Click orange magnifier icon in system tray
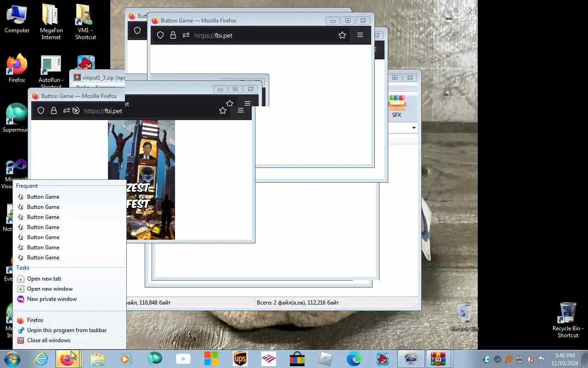Image resolution: width=588 pixels, height=368 pixels. 509,359
